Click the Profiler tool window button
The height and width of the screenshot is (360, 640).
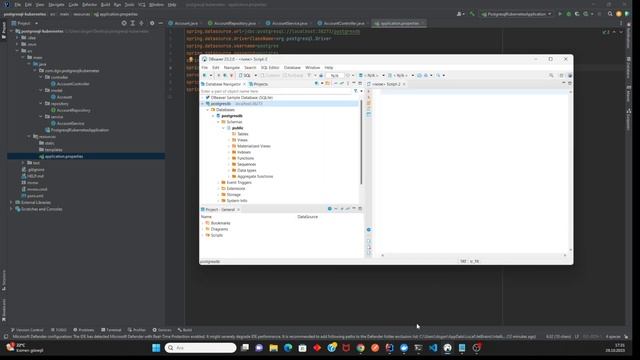(137, 330)
